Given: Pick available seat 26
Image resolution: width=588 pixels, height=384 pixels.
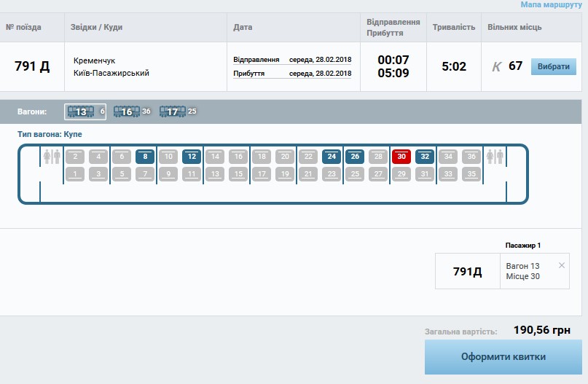Looking at the screenshot, I should (x=355, y=157).
